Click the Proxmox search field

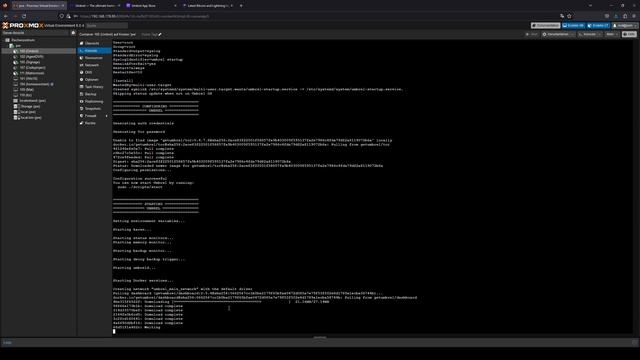click(x=107, y=26)
